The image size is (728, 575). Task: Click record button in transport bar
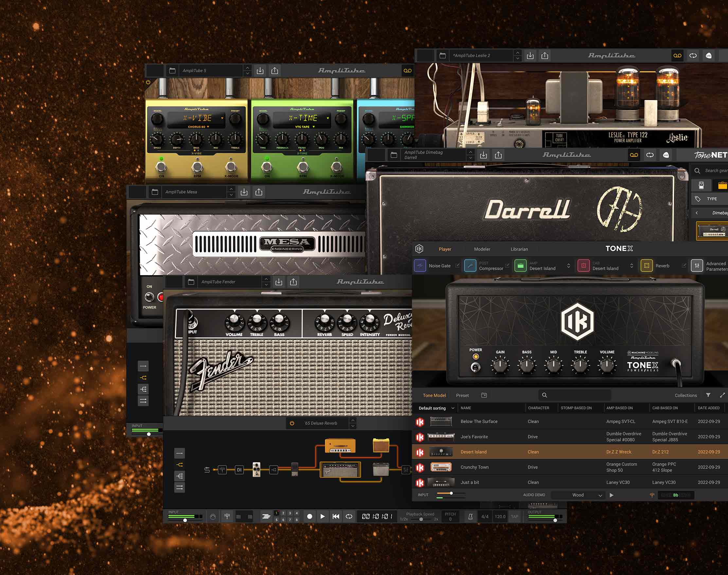310,516
